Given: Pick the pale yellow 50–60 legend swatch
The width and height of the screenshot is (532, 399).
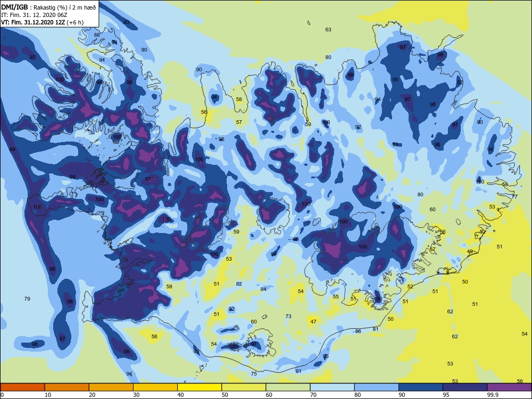Looking at the screenshot, I should (x=244, y=387).
